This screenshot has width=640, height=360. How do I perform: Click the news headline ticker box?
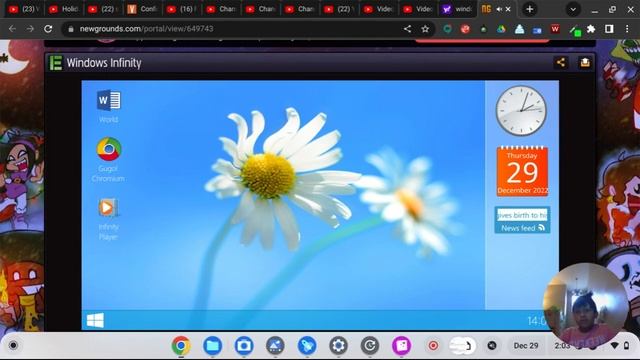pos(522,215)
